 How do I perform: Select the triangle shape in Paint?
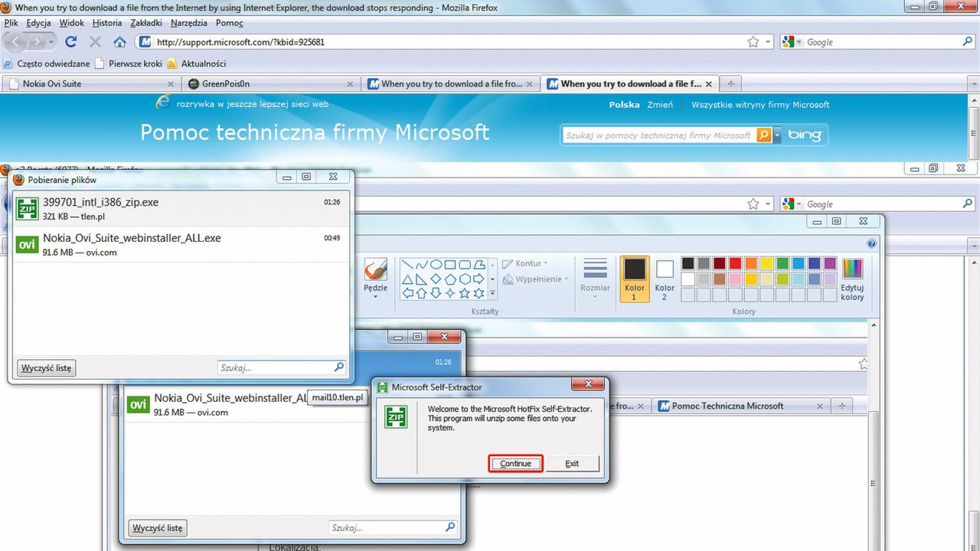pyautogui.click(x=407, y=279)
